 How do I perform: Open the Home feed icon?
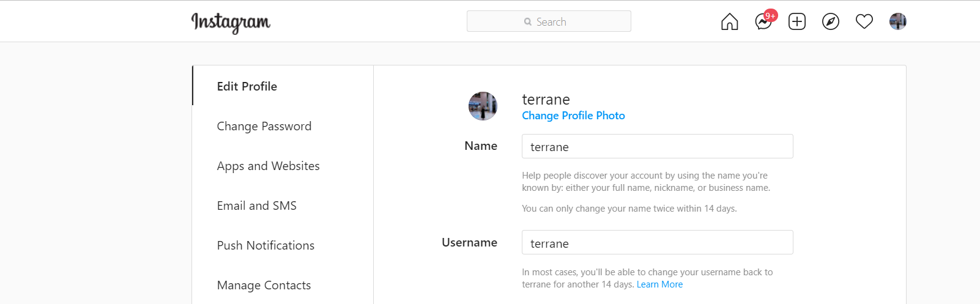(x=729, y=21)
